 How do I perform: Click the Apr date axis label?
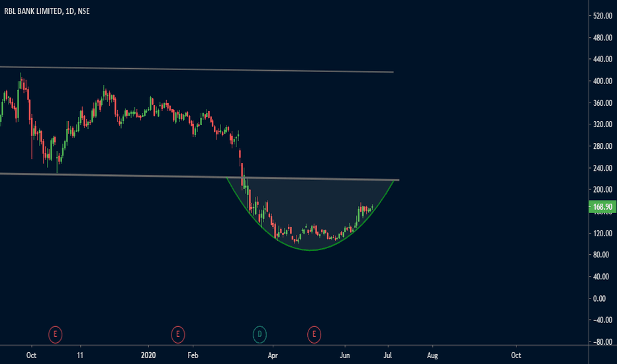pyautogui.click(x=273, y=355)
